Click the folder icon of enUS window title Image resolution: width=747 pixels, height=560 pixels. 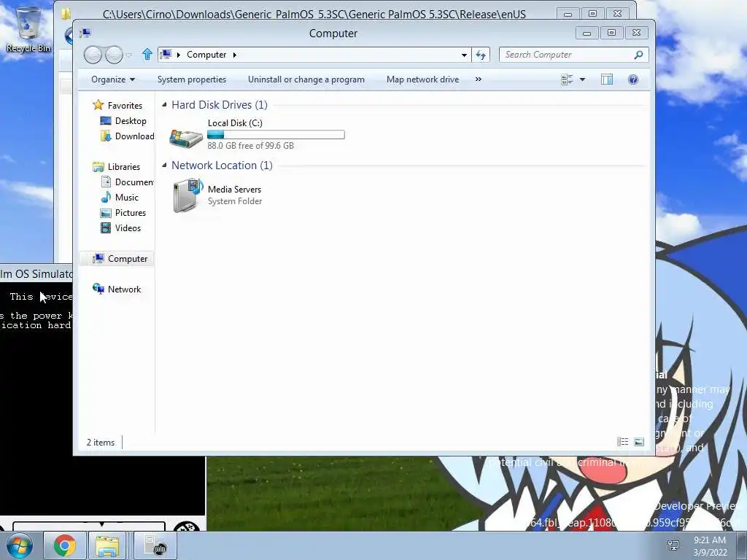click(x=66, y=14)
